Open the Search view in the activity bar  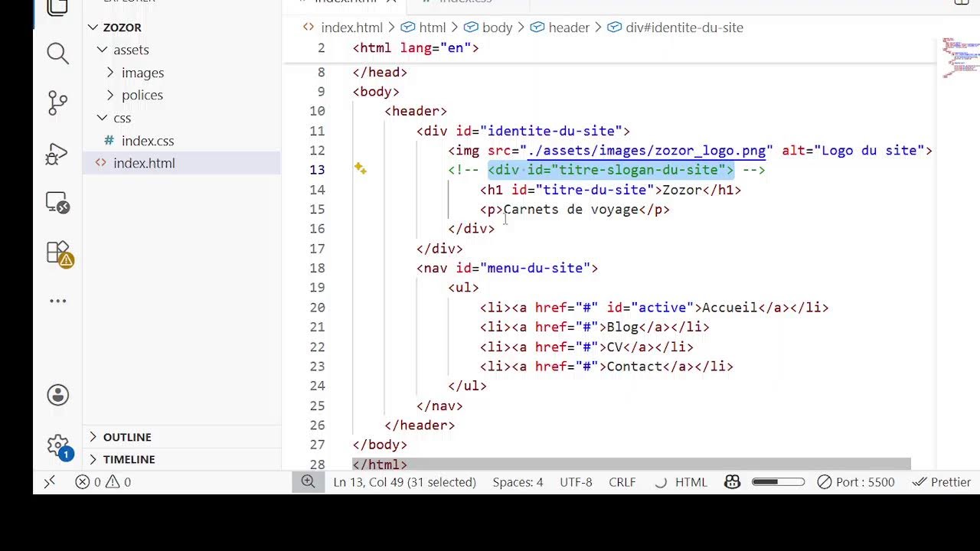point(57,53)
